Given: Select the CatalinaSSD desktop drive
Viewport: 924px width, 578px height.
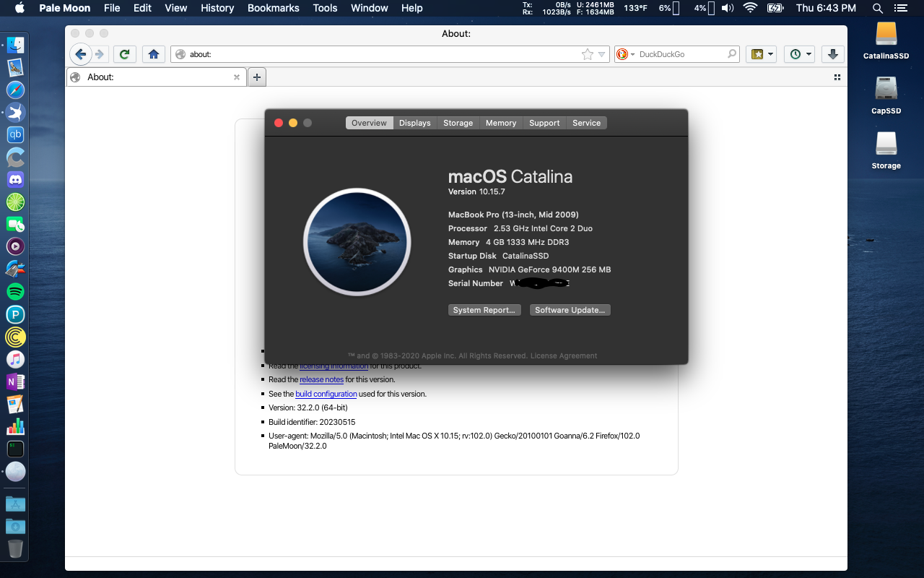Looking at the screenshot, I should (886, 40).
